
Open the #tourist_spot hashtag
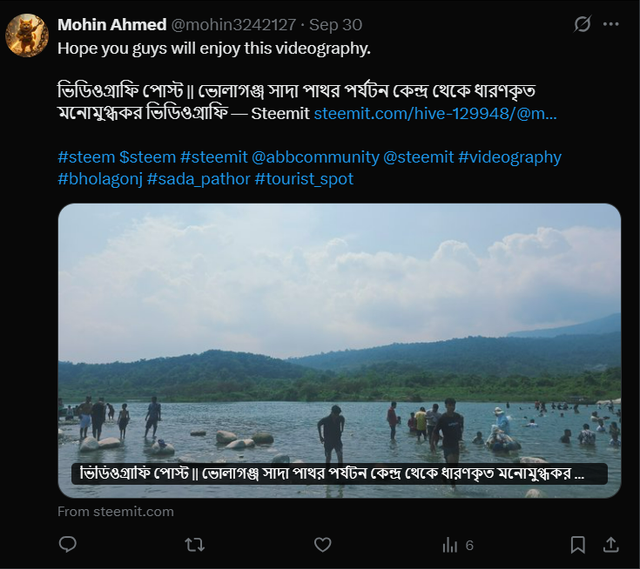[x=303, y=179]
